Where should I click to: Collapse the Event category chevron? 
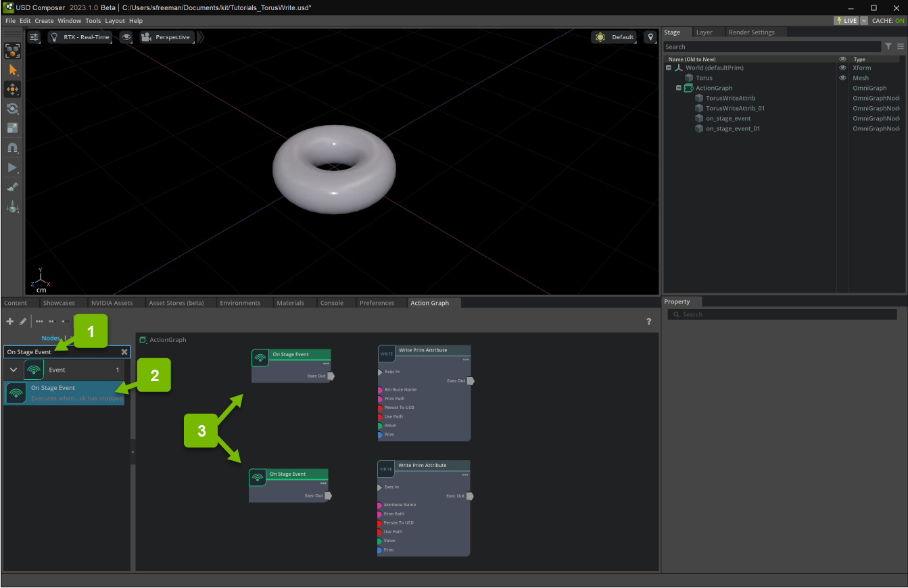[x=14, y=370]
